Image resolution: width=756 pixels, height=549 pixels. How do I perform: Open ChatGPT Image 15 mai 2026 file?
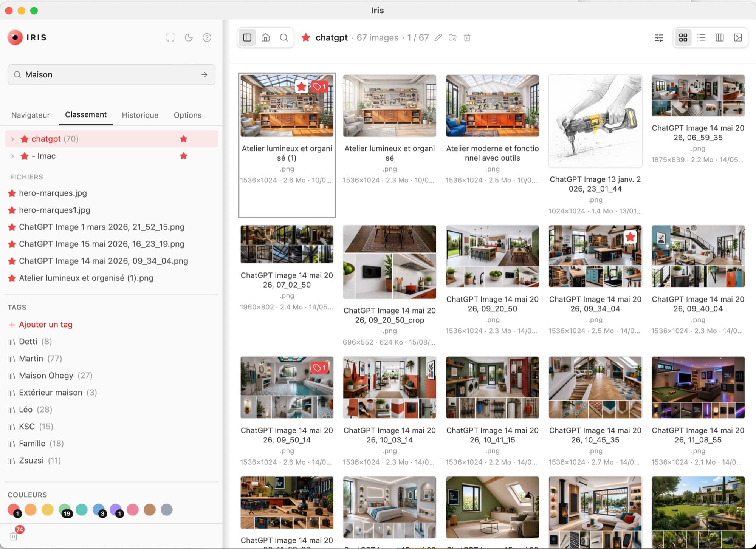click(101, 244)
